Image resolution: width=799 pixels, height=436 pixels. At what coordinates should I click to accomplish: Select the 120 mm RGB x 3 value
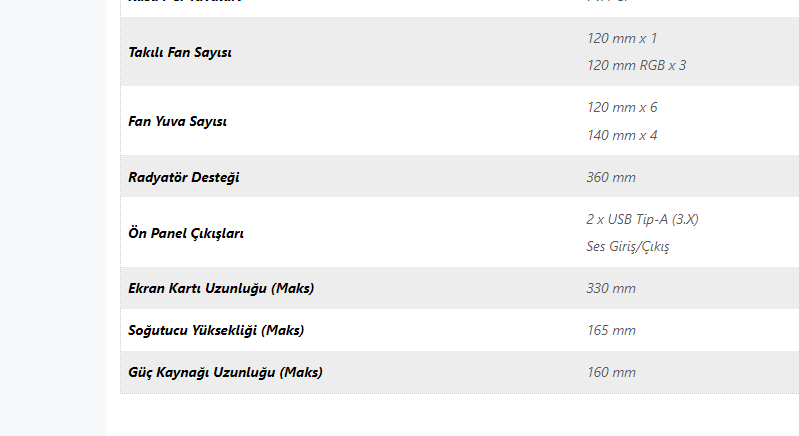[636, 65]
